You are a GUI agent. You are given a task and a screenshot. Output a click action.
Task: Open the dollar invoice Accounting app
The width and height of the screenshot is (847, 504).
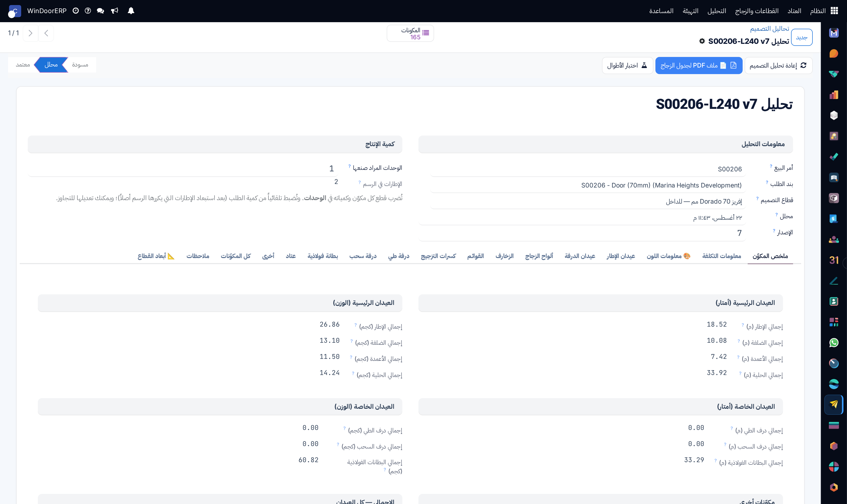pyautogui.click(x=834, y=219)
